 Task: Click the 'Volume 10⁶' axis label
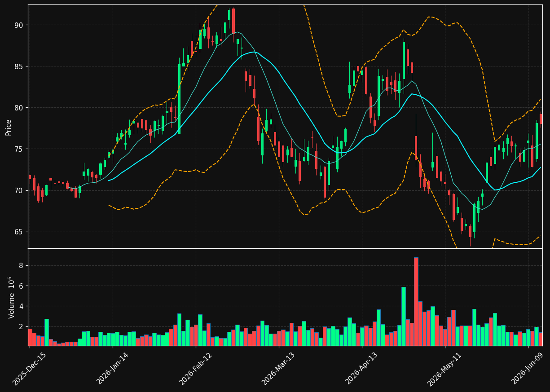coord(11,297)
